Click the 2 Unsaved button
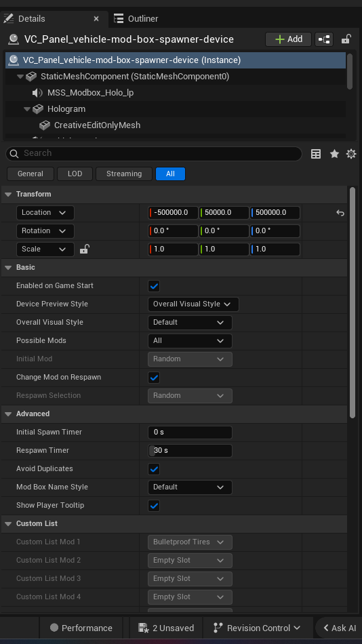Viewport: 362px width, 644px height. [x=166, y=628]
